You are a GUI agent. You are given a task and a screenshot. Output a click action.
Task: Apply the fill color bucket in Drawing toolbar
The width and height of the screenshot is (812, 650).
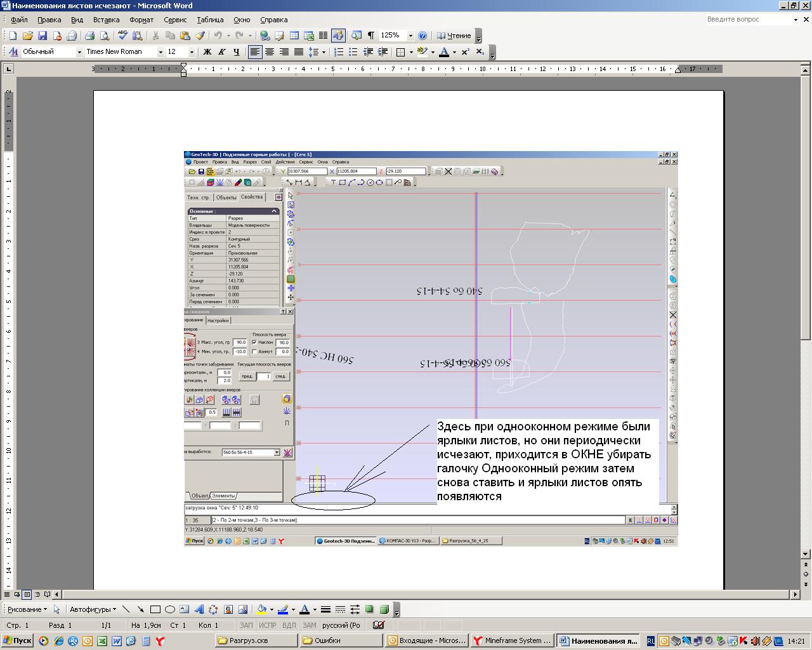(x=261, y=609)
